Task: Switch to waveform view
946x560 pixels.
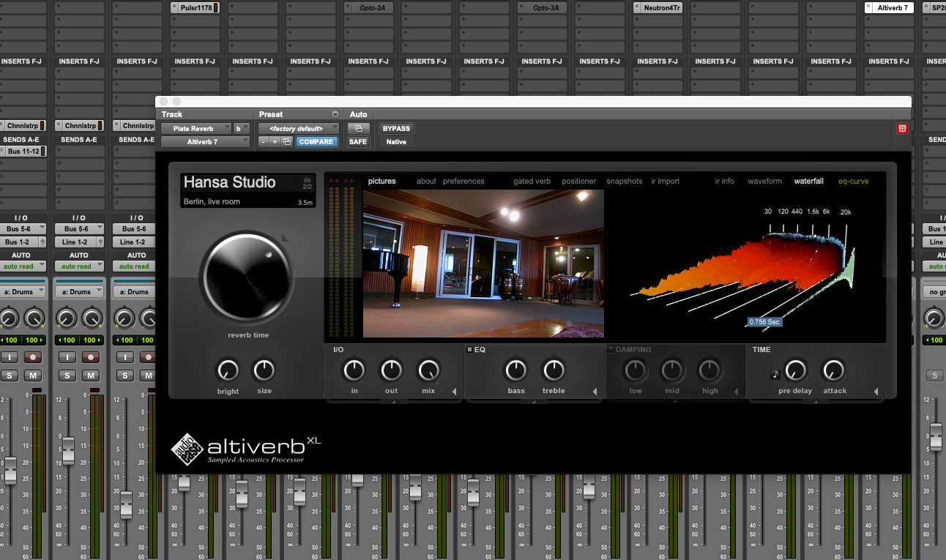Action: (765, 181)
